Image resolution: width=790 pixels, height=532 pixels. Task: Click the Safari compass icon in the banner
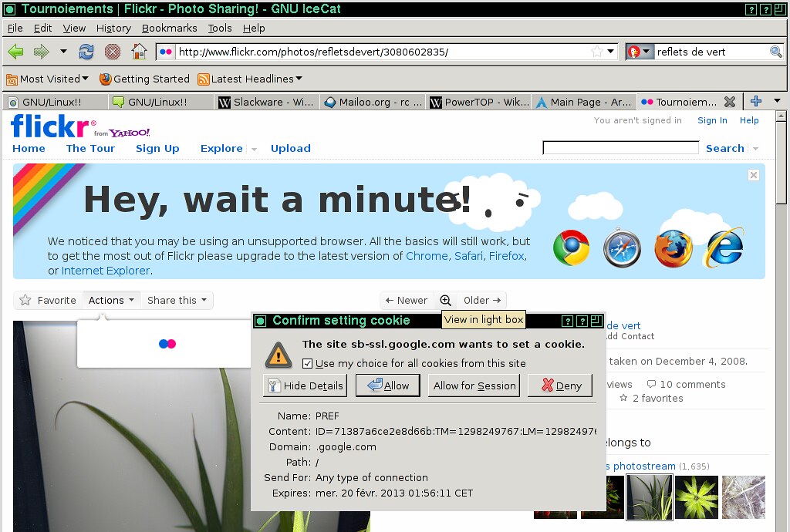[x=622, y=248]
